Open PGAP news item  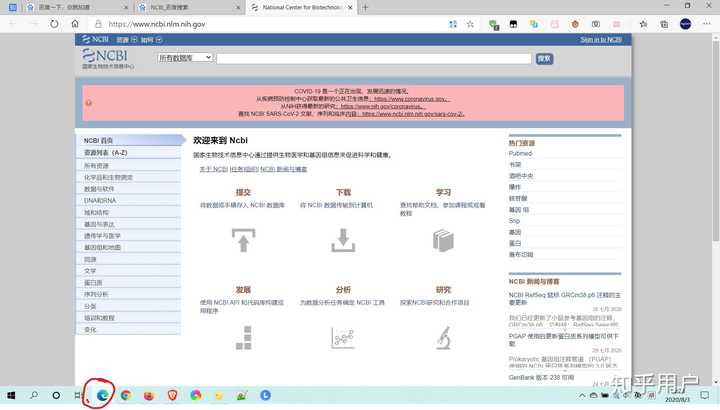point(564,339)
